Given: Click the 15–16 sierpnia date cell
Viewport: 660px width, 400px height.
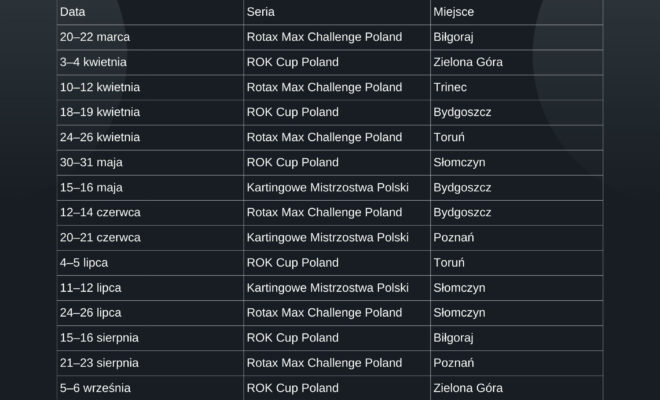Looking at the screenshot, I should point(102,337).
